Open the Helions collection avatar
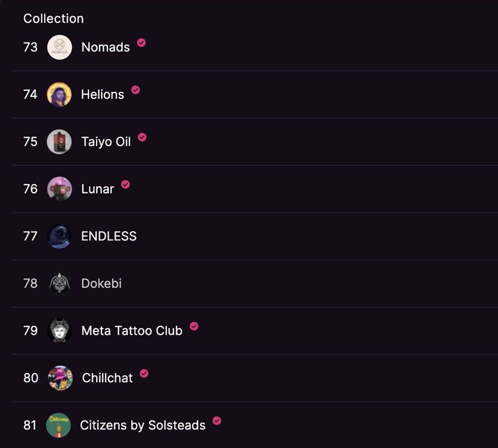 (x=59, y=94)
